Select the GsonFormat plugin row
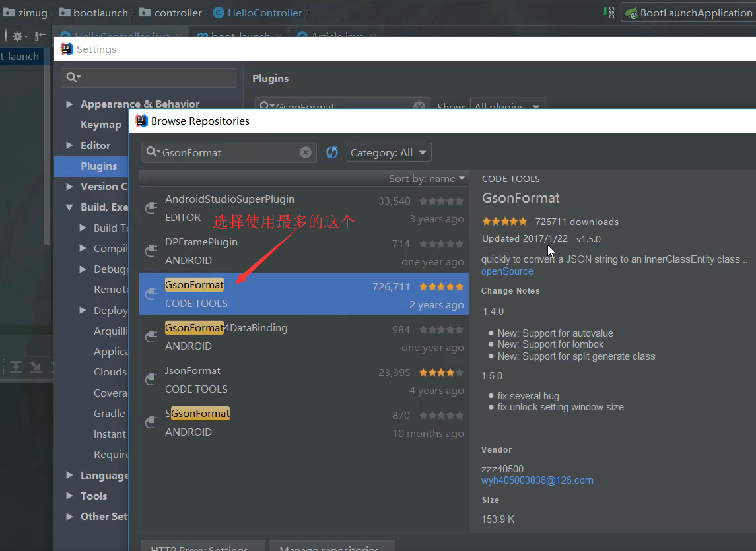 tap(304, 294)
